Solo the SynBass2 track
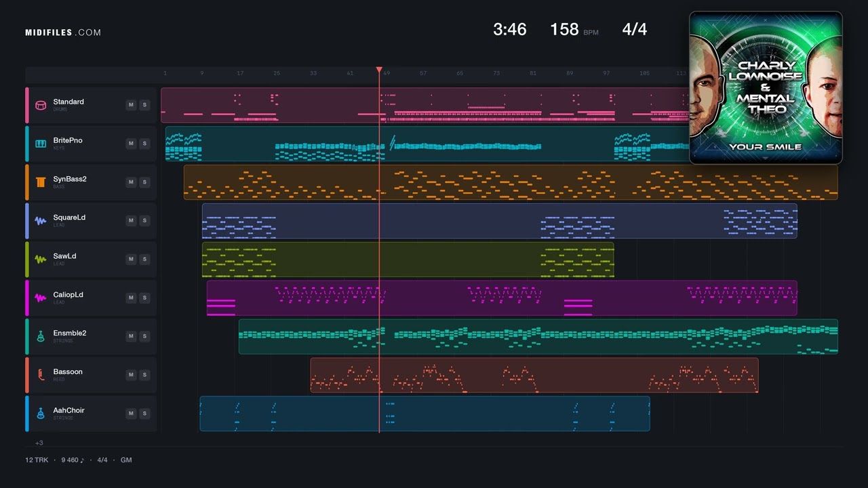This screenshot has height=488, width=868. (x=144, y=182)
